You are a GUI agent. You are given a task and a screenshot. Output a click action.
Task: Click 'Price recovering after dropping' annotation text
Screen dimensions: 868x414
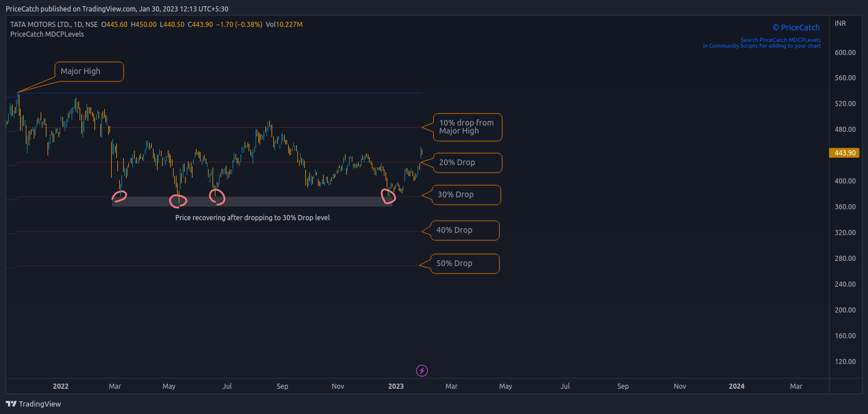click(252, 218)
